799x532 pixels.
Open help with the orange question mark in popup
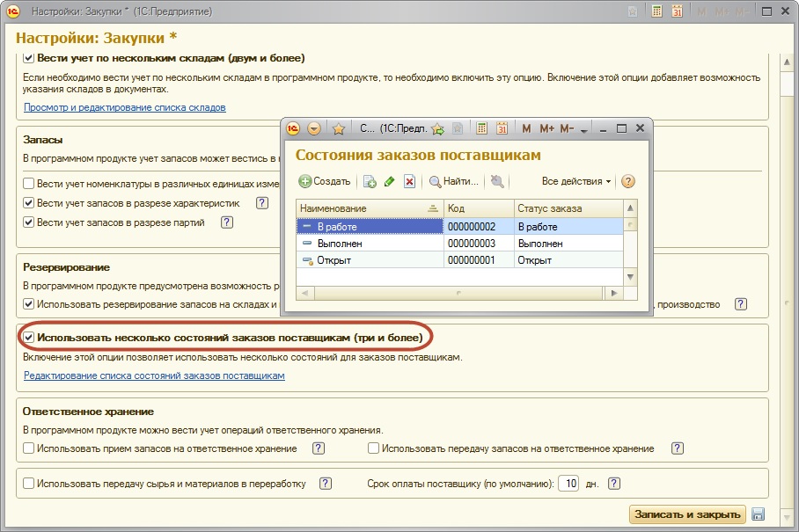tap(628, 181)
